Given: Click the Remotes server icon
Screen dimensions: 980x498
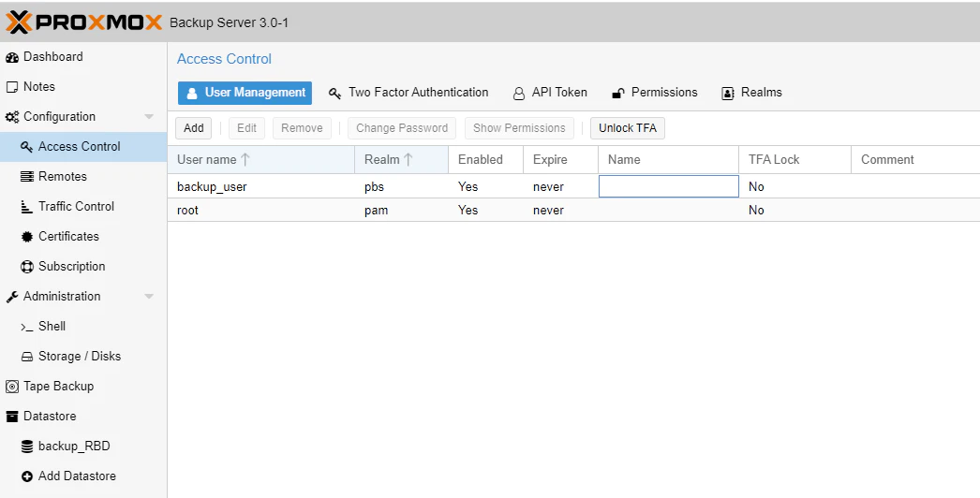Looking at the screenshot, I should coord(27,177).
